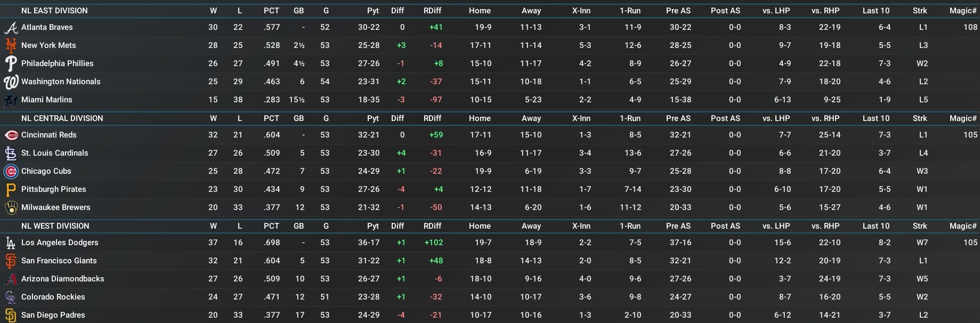Click the Philadelphia Phillies logo icon

pyautogui.click(x=11, y=63)
